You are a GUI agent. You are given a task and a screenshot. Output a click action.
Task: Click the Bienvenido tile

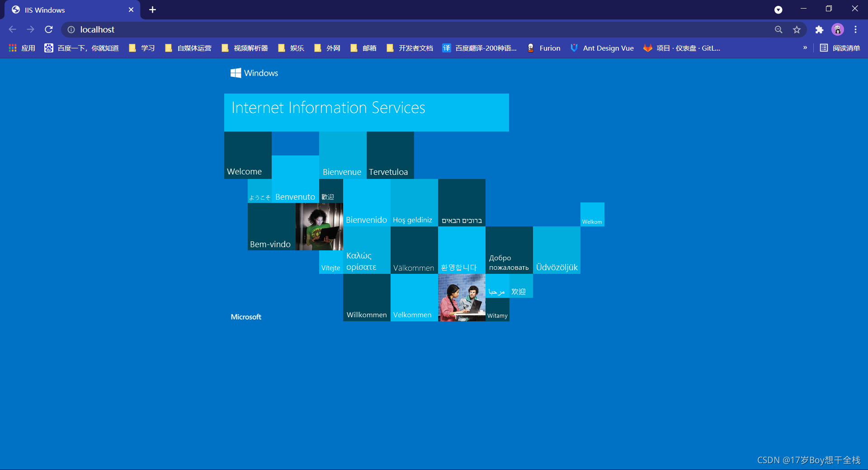pos(367,202)
